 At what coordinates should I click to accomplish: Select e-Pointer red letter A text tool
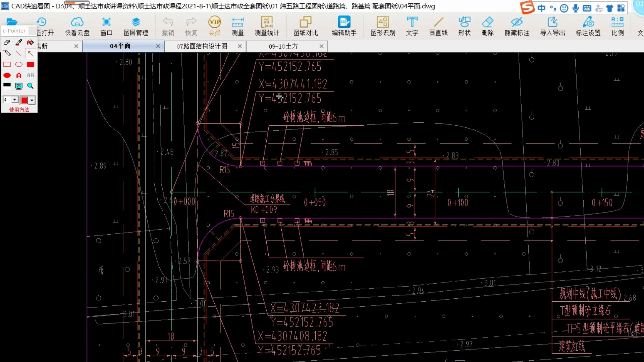(19, 75)
